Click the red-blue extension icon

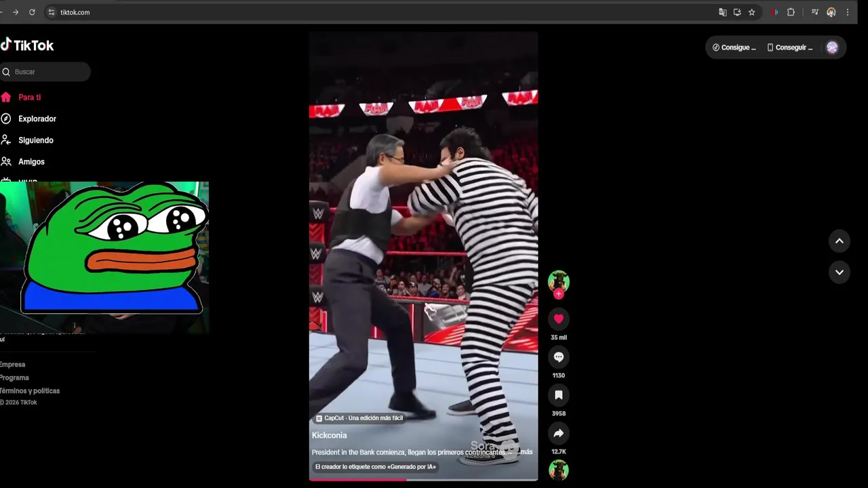click(774, 12)
